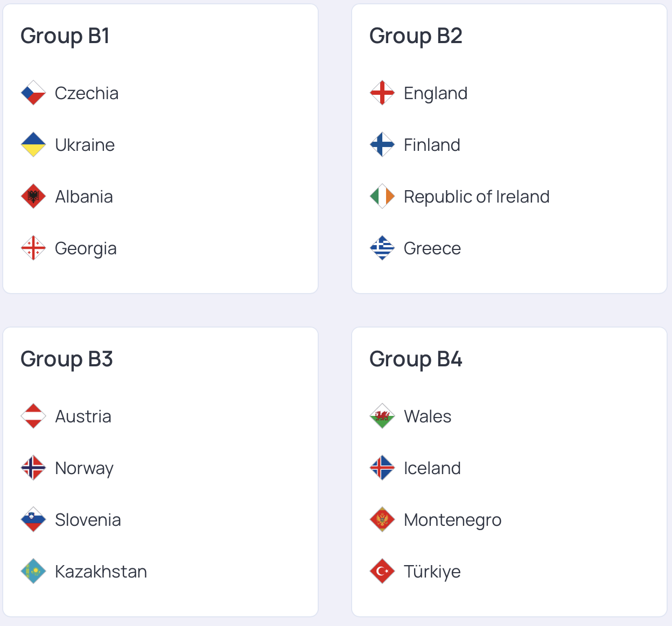Click the Group B1 heading
The width and height of the screenshot is (672, 626).
pos(65,36)
